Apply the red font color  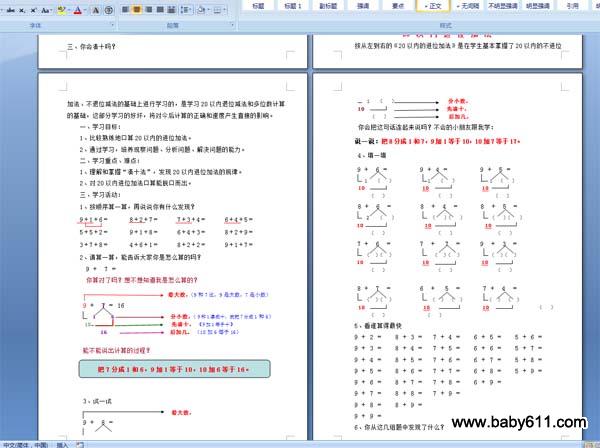point(78,10)
